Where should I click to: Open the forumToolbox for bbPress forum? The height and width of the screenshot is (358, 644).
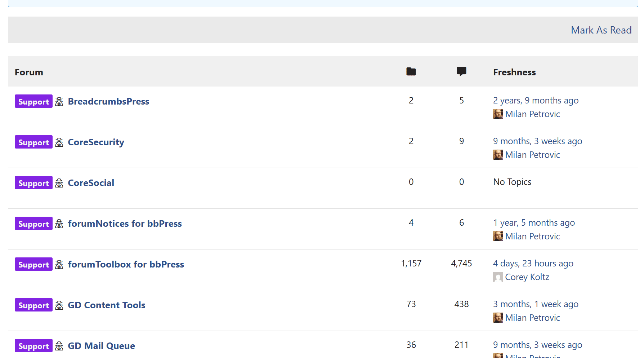tap(126, 264)
